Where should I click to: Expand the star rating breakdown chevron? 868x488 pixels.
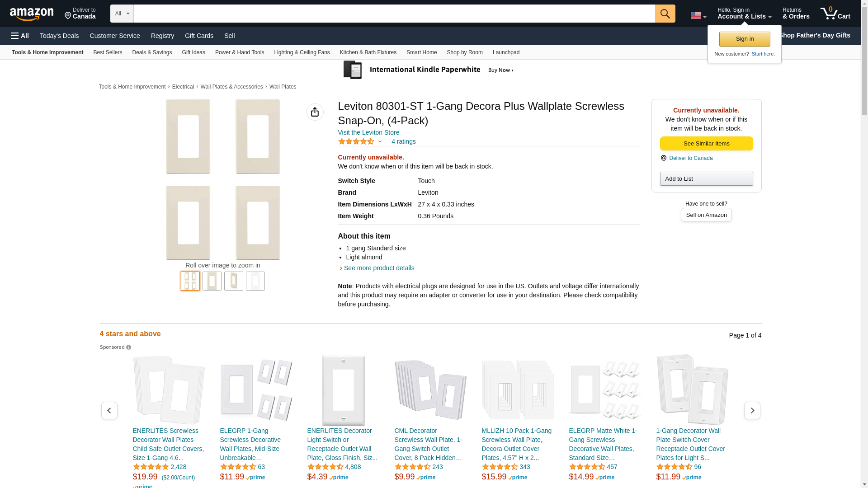click(380, 142)
